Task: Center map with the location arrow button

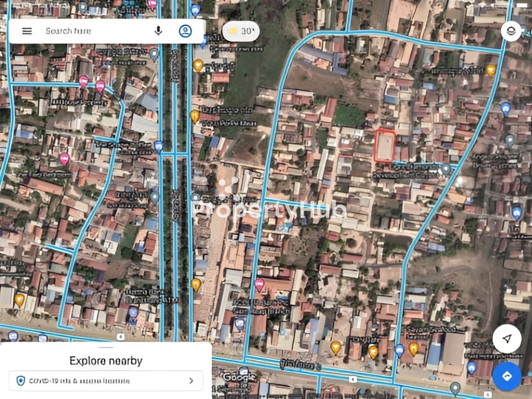Action: (507, 338)
